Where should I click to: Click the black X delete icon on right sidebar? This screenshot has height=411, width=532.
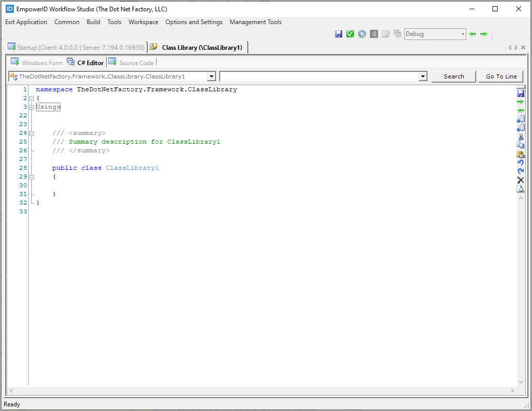[521, 180]
